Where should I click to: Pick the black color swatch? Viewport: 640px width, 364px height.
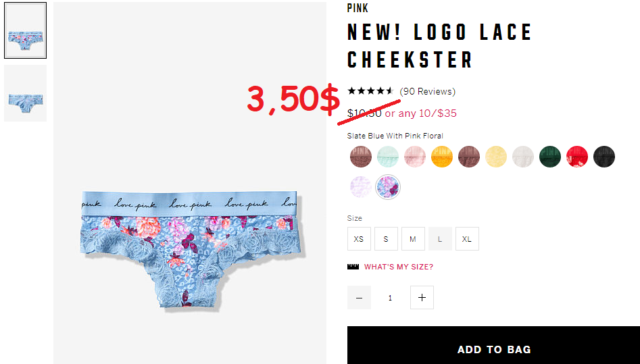click(x=604, y=157)
